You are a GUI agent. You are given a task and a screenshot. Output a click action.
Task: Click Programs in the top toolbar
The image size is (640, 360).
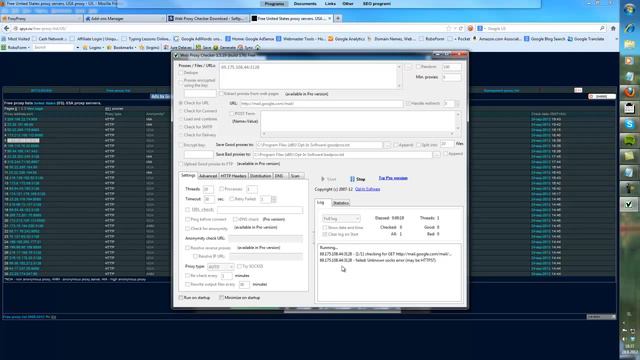(274, 4)
